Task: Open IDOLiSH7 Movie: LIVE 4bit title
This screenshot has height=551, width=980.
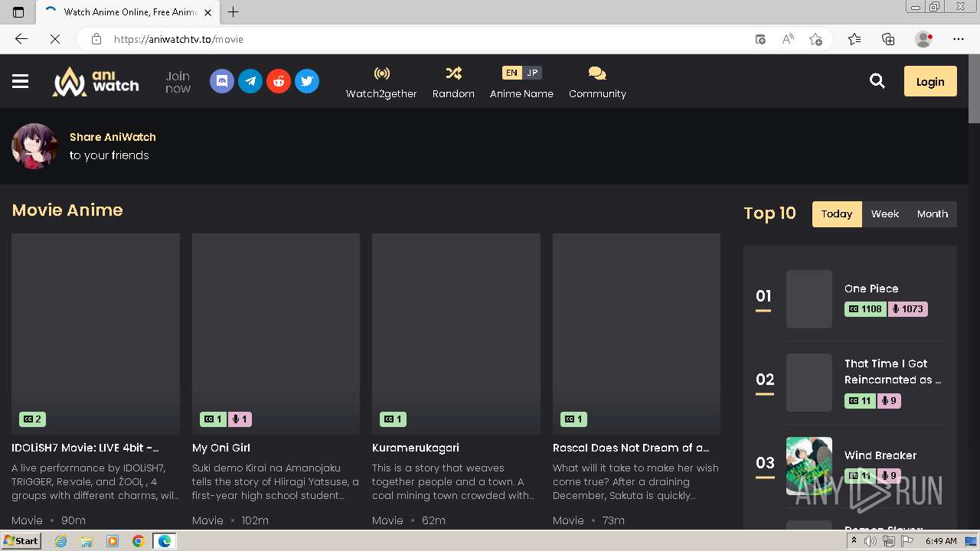Action: [x=86, y=448]
